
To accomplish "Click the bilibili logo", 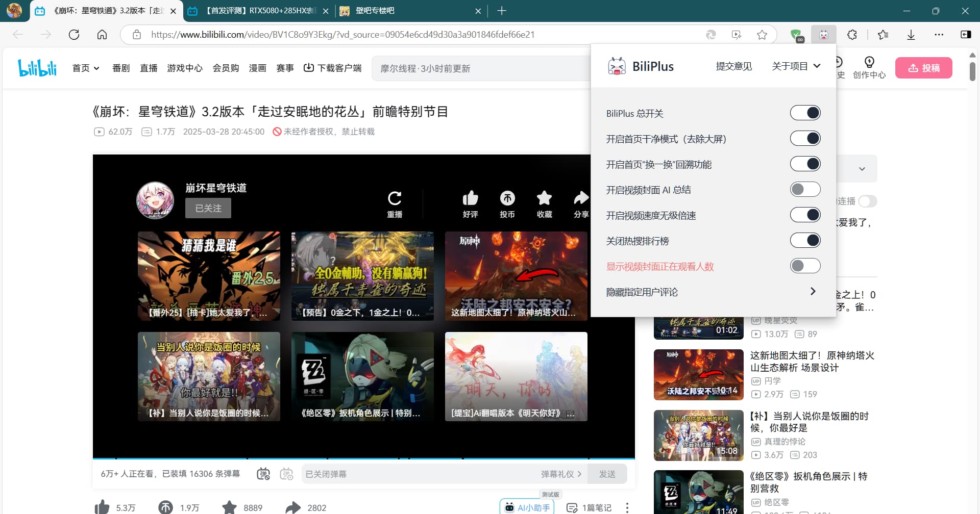I will [x=37, y=68].
